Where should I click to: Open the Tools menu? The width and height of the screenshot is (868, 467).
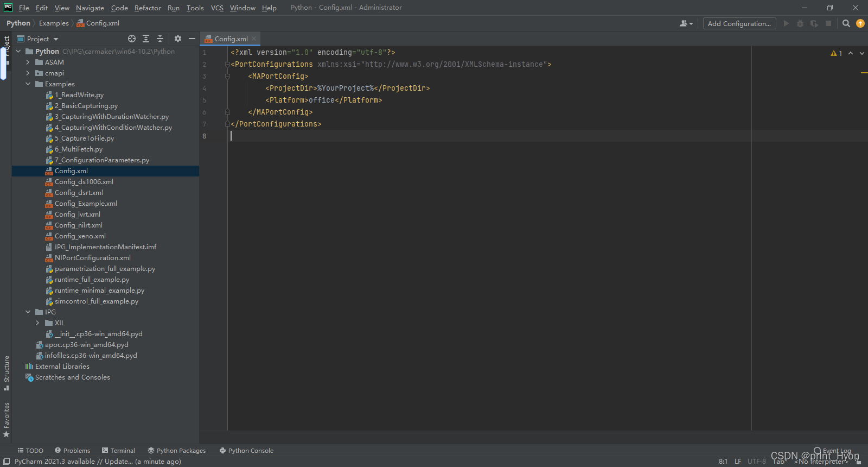pos(195,8)
